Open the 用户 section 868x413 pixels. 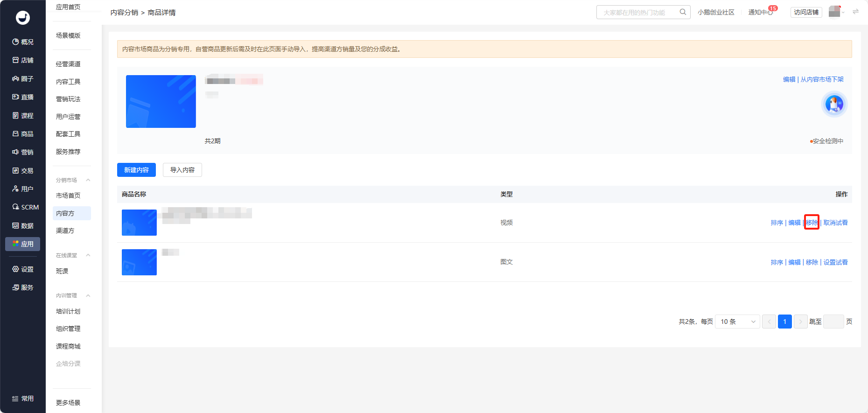click(x=23, y=189)
